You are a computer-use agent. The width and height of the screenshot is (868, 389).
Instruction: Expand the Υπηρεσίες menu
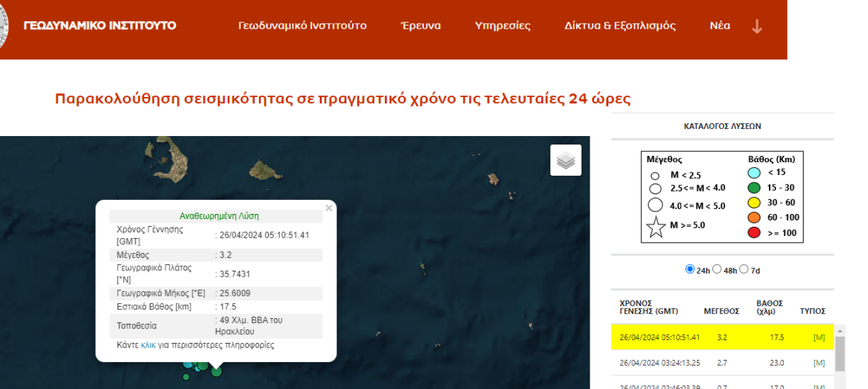(x=502, y=26)
